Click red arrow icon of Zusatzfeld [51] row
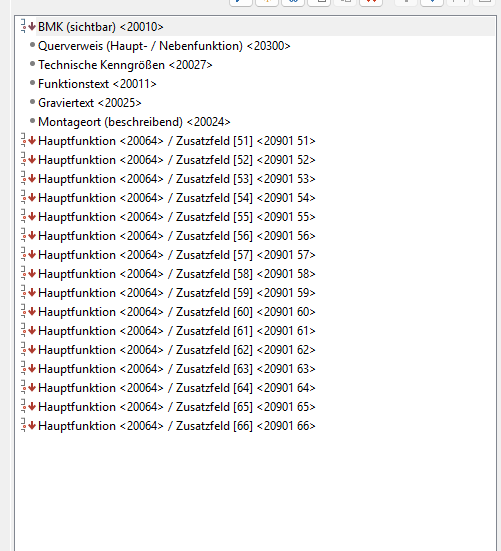This screenshot has width=501, height=551. click(x=32, y=141)
